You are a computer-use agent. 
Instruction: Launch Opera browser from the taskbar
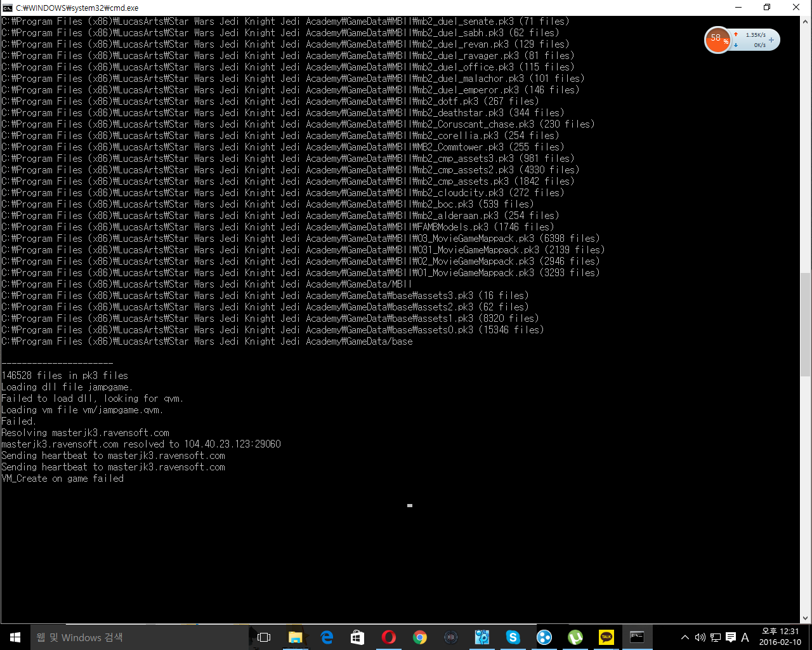pyautogui.click(x=389, y=637)
